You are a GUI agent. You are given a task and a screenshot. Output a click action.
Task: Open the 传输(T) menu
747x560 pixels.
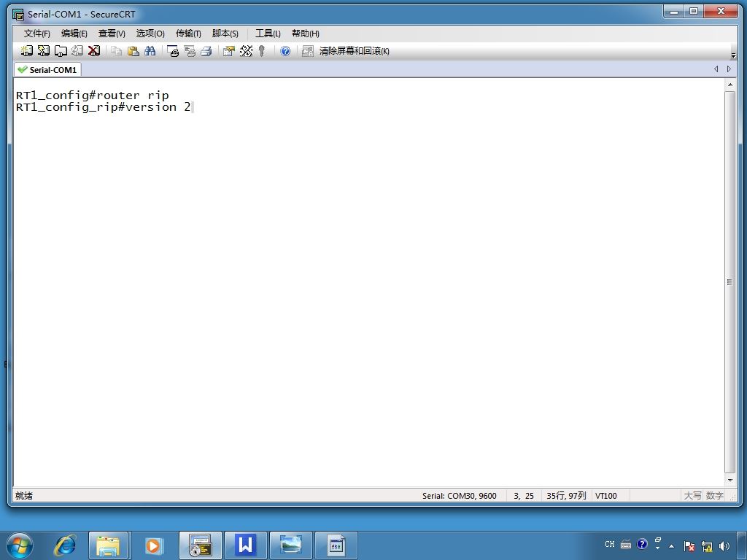click(188, 34)
